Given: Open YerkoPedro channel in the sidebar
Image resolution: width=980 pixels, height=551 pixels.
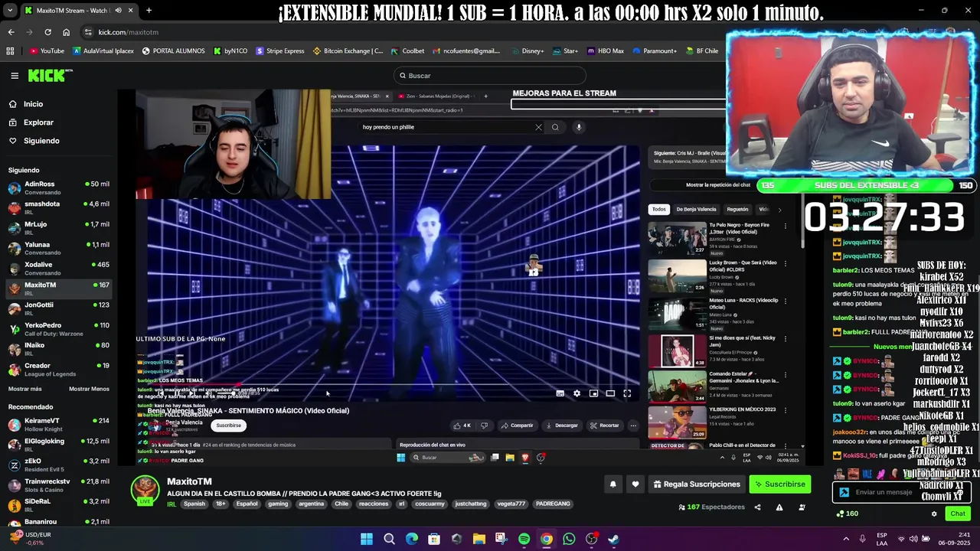Looking at the screenshot, I should click(x=59, y=328).
